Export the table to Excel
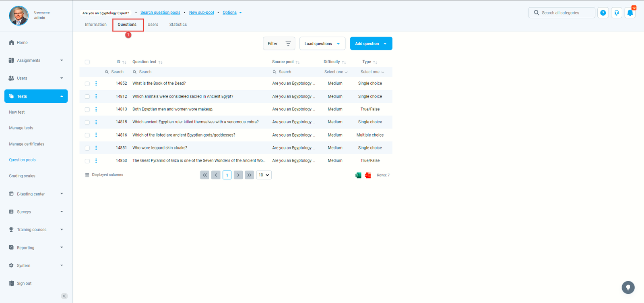Screen dimensions: 644x303 358,175
